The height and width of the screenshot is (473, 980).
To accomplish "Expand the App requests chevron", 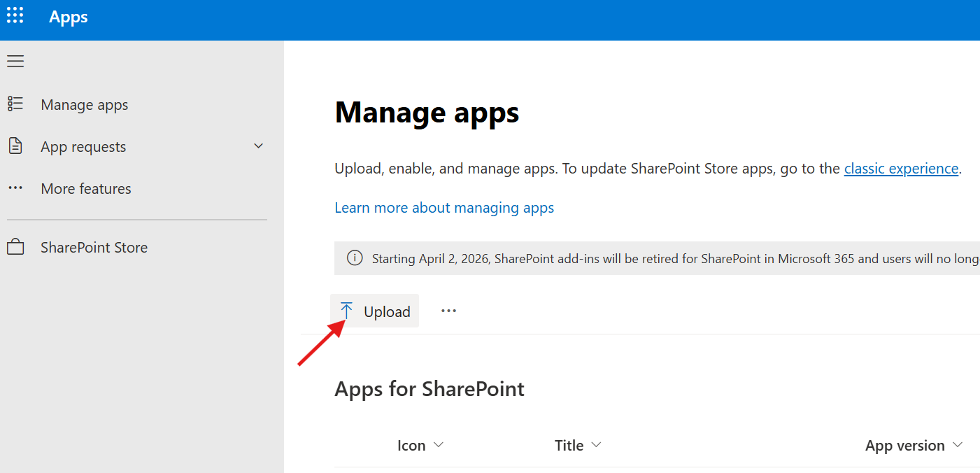I will tap(258, 146).
